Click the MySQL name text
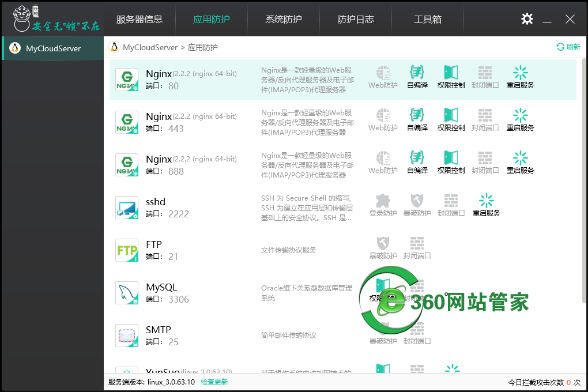The height and width of the screenshot is (392, 588). [161, 287]
